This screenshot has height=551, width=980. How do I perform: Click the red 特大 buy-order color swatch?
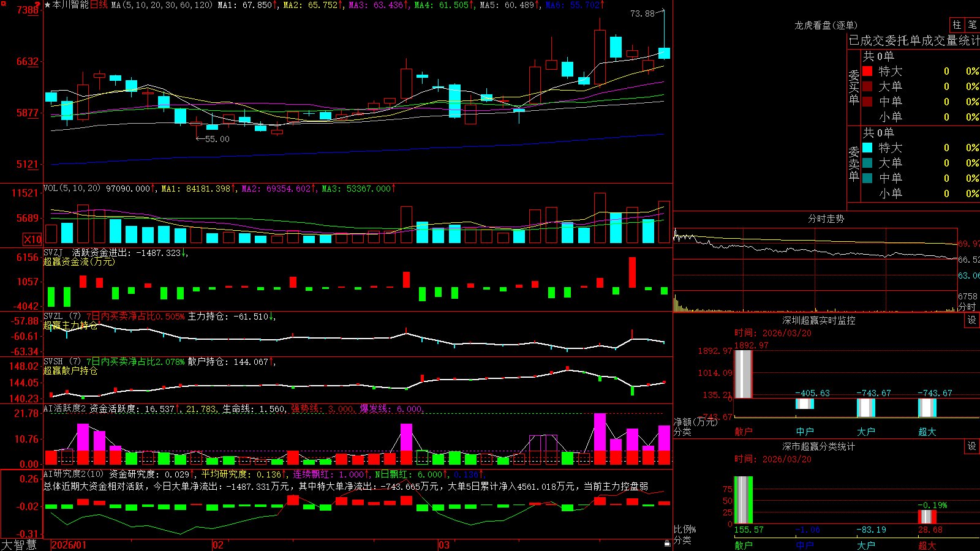click(867, 71)
